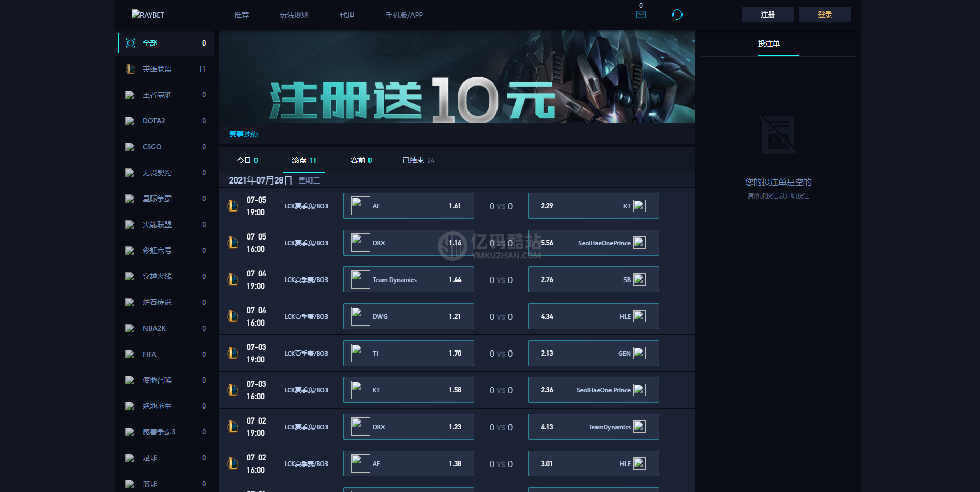Switch to the 已结束 tab

coord(418,160)
